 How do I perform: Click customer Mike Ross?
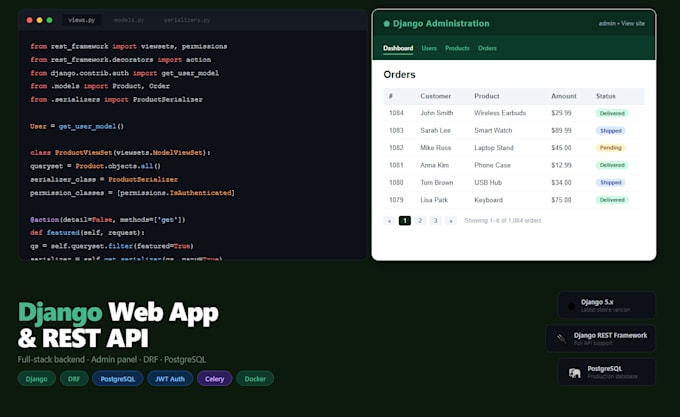coord(435,148)
